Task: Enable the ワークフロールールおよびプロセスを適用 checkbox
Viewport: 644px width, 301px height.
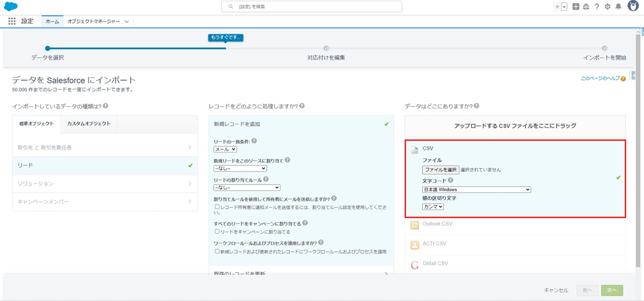Action: [x=217, y=251]
